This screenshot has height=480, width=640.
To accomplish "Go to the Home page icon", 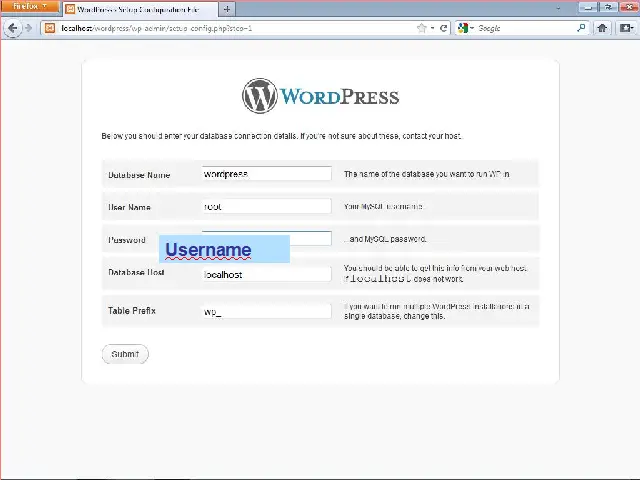I will 602,28.
